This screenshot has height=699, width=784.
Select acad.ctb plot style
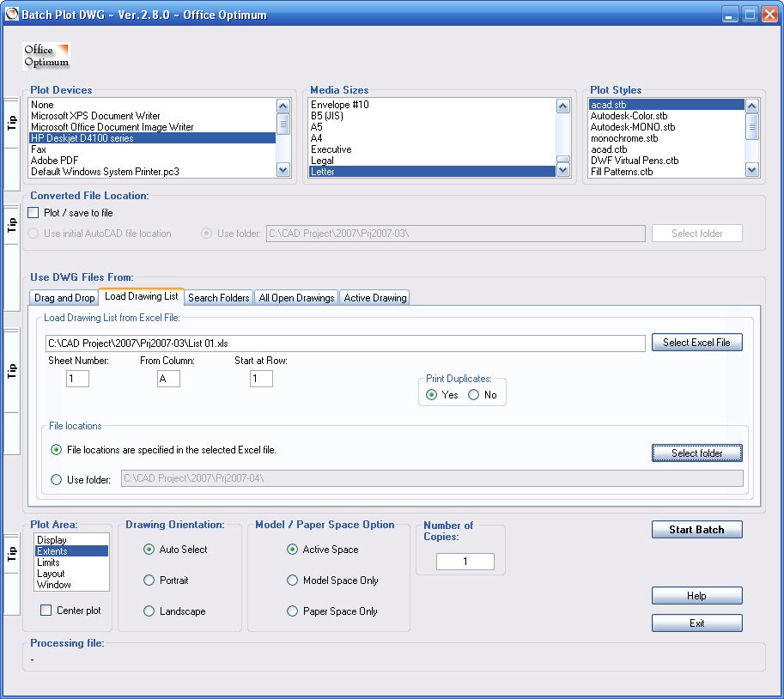click(x=666, y=149)
